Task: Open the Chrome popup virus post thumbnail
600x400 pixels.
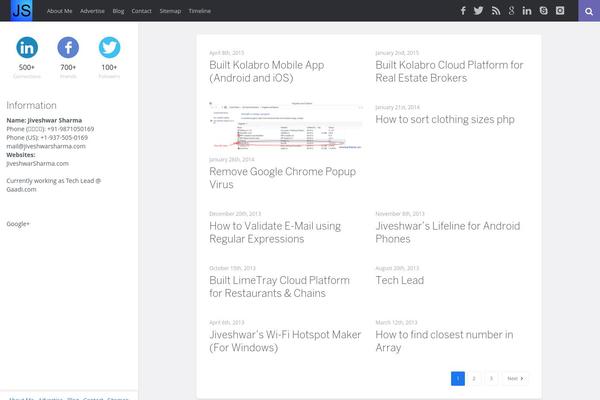Action: (285, 127)
